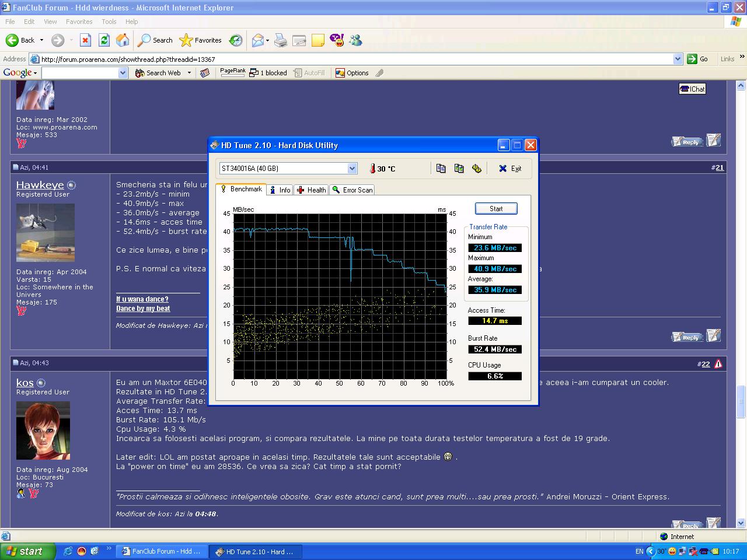The width and height of the screenshot is (747, 560).
Task: Open the Search Web dropdown arrow
Action: pyautogui.click(x=189, y=73)
